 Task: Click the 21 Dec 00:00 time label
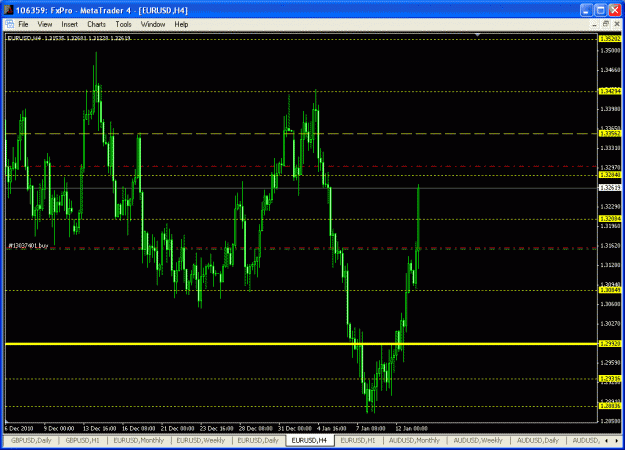click(x=177, y=428)
